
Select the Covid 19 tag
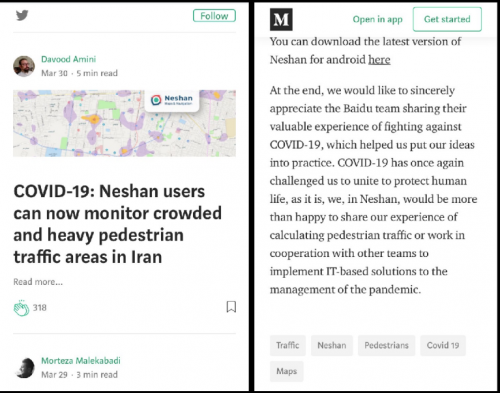443,345
